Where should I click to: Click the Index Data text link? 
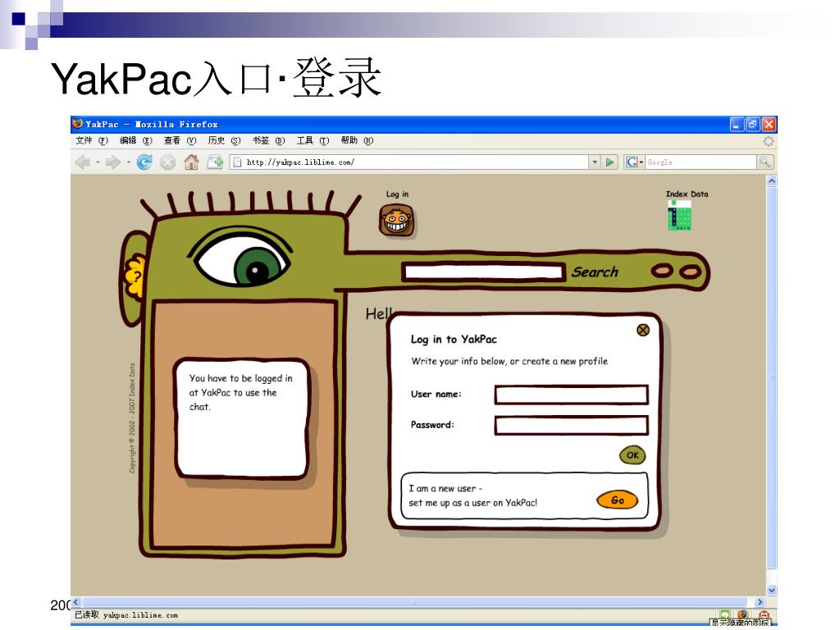point(687,194)
